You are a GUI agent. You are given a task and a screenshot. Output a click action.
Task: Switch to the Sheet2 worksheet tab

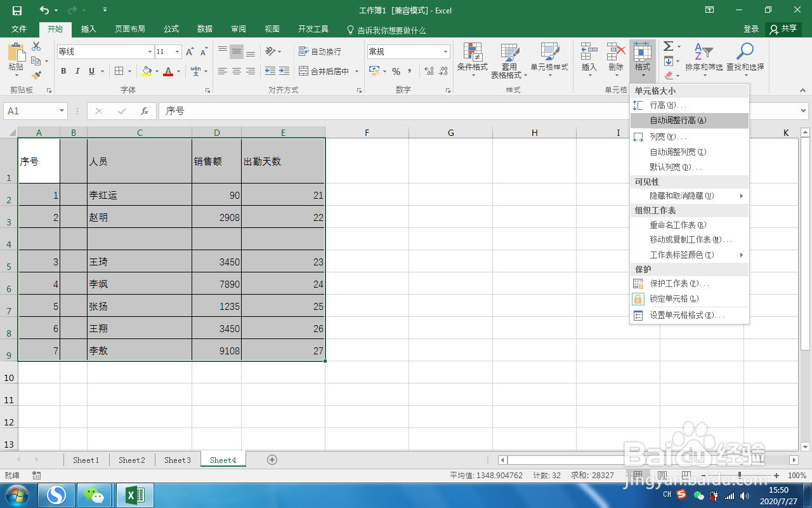coord(132,460)
